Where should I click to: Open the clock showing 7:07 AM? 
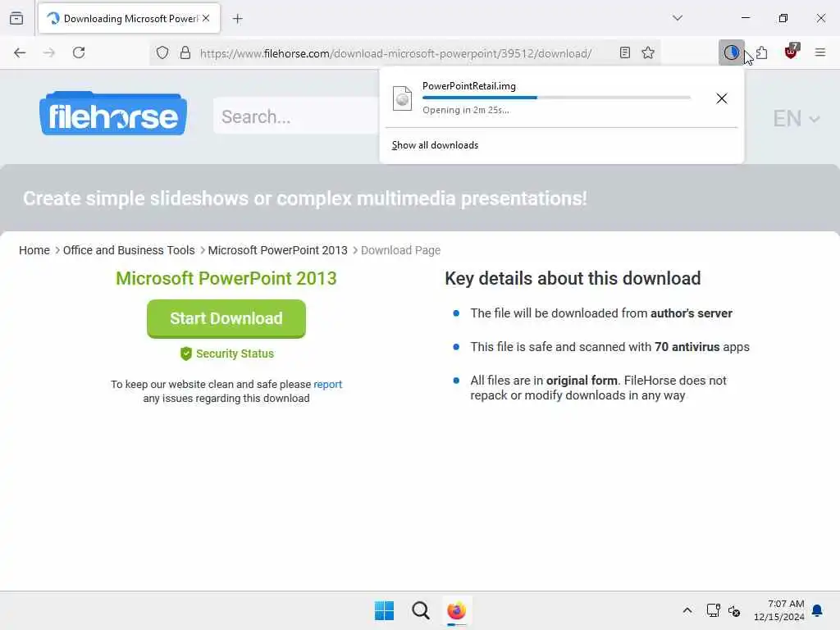(x=779, y=610)
